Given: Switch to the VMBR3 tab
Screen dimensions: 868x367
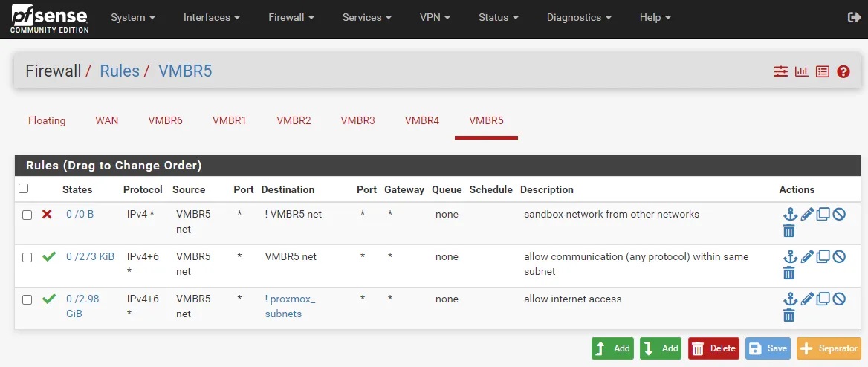Looking at the screenshot, I should click(357, 120).
